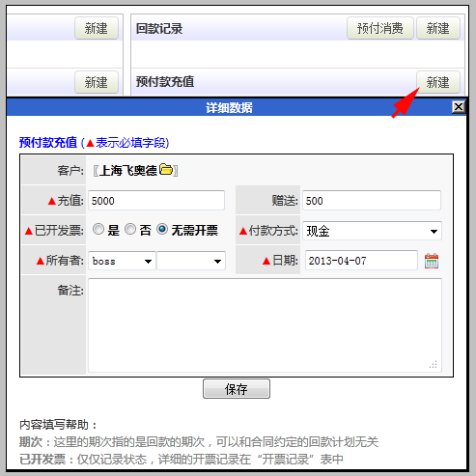Click the 备注 textarea resize grip corner
The image size is (476, 476).
pyautogui.click(x=434, y=364)
